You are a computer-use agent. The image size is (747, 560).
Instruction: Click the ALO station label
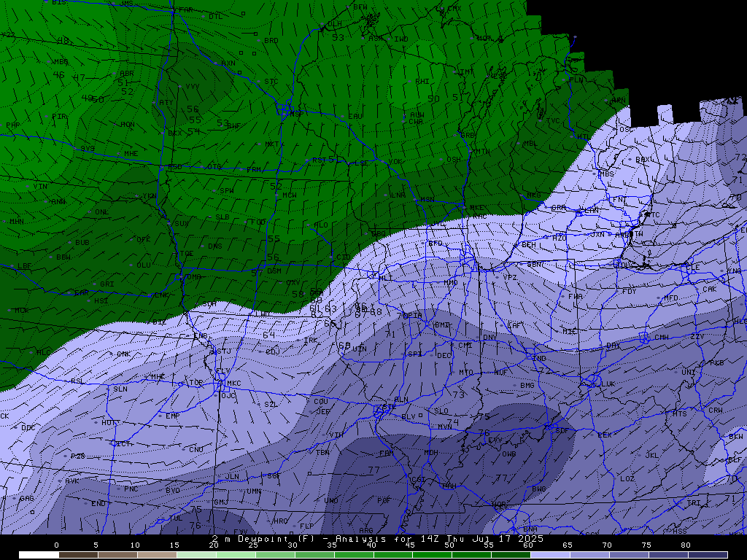pos(321,225)
